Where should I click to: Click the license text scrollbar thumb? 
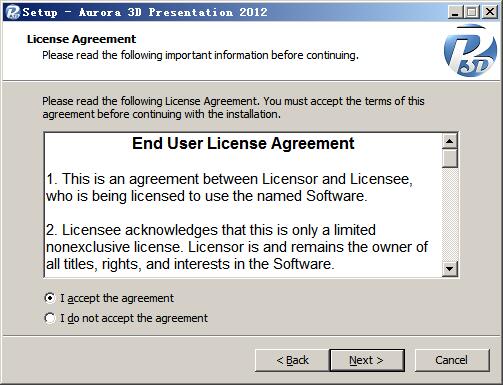450,158
